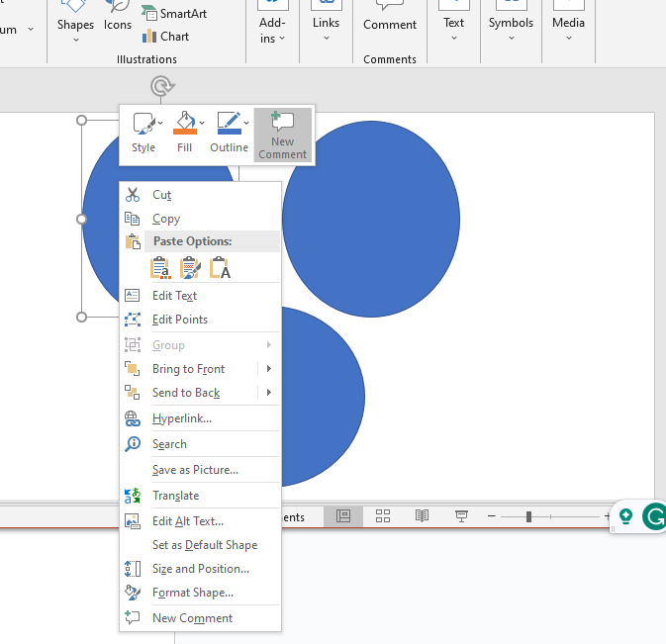Select Keep Source Formatting paste option
The image size is (666, 644).
[x=160, y=267]
